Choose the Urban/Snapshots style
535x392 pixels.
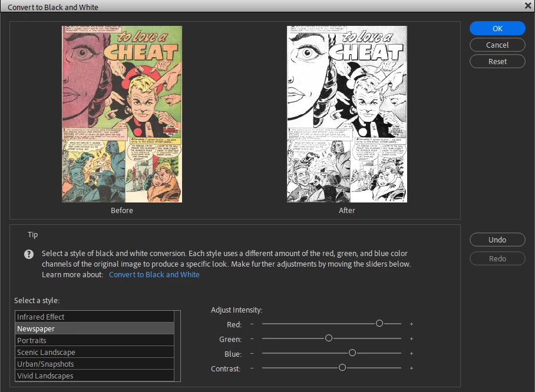(x=94, y=364)
